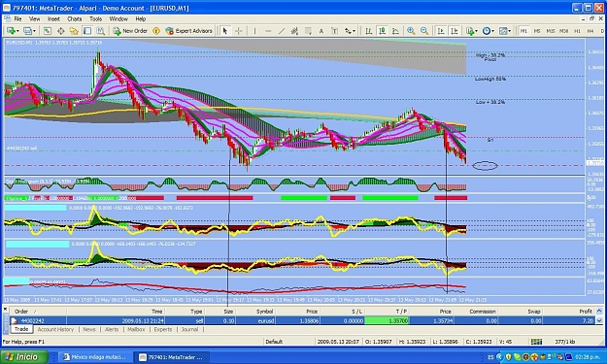
Task: Click the connection status bars indicator
Action: (x=536, y=342)
